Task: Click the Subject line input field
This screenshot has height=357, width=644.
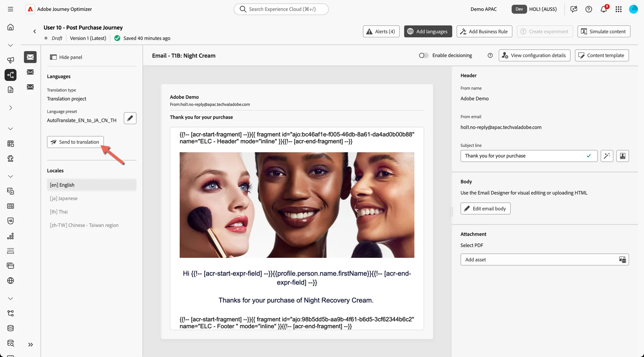Action: [529, 156]
